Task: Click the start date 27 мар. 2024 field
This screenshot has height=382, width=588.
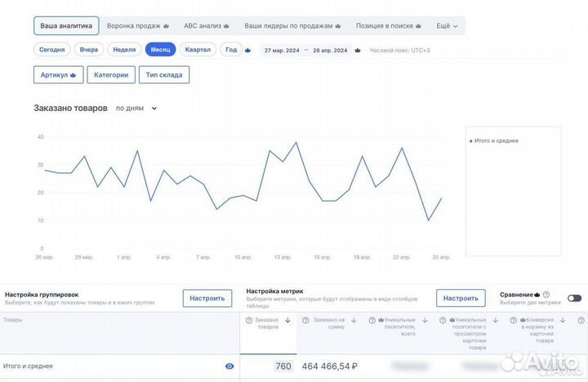Action: 281,51
